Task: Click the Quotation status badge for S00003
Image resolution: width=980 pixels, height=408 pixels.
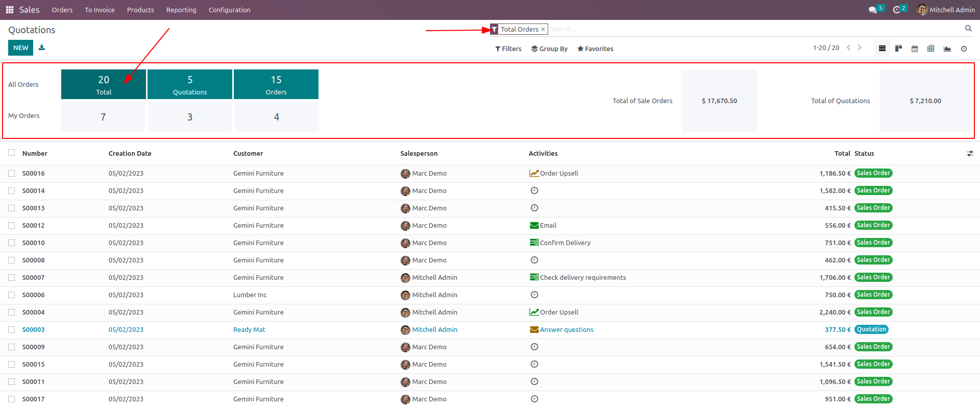Action: click(x=871, y=329)
